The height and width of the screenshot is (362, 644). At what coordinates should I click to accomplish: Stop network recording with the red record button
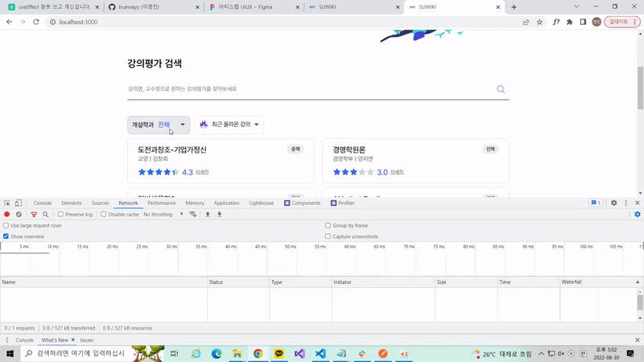[x=7, y=214]
